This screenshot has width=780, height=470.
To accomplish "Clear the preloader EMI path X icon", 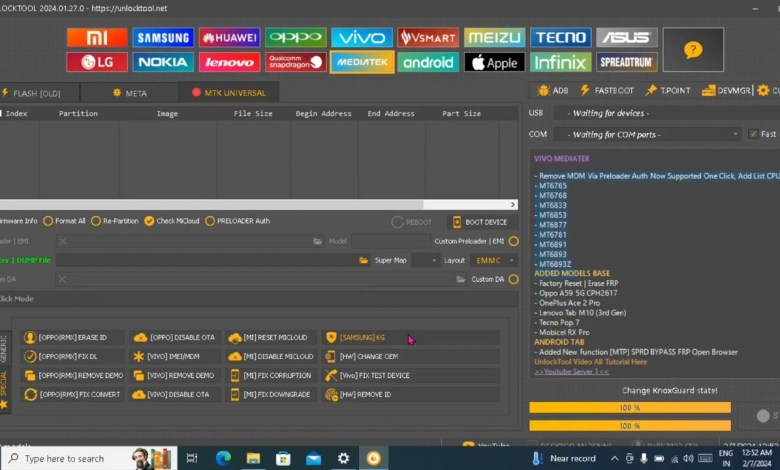I will 63,241.
